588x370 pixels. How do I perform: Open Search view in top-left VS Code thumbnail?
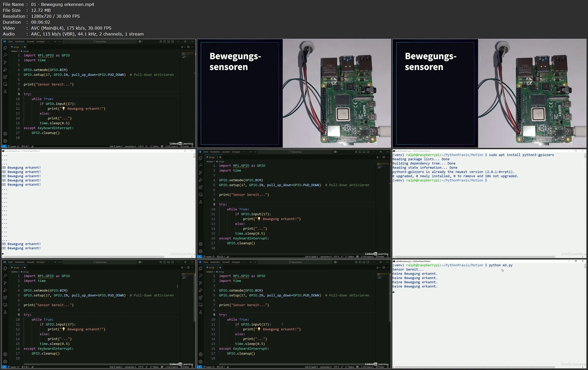point(5,55)
